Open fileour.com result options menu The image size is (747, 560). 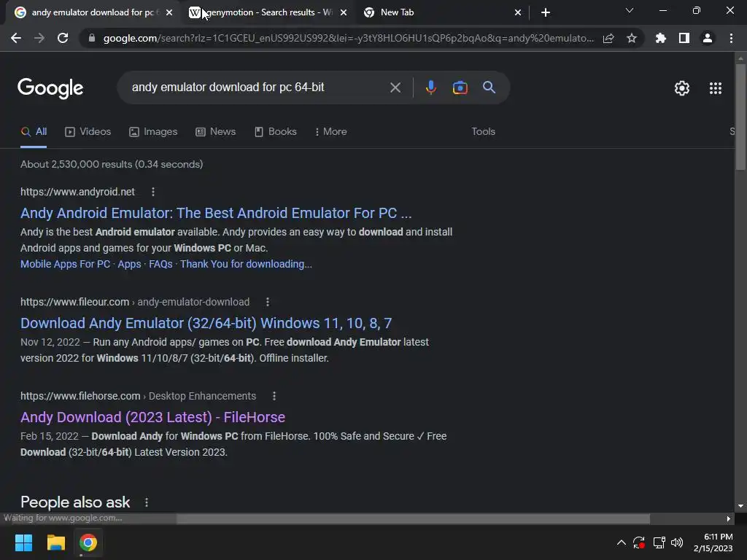point(268,302)
